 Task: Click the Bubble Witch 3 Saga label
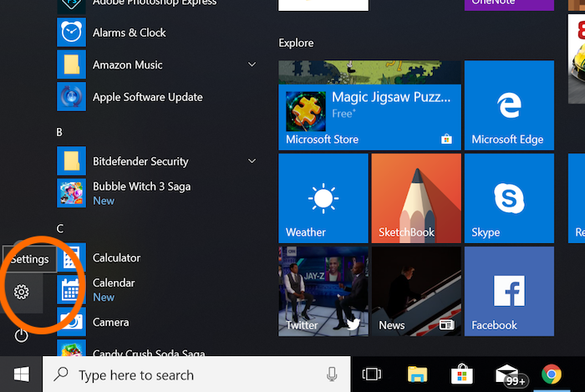click(x=142, y=186)
